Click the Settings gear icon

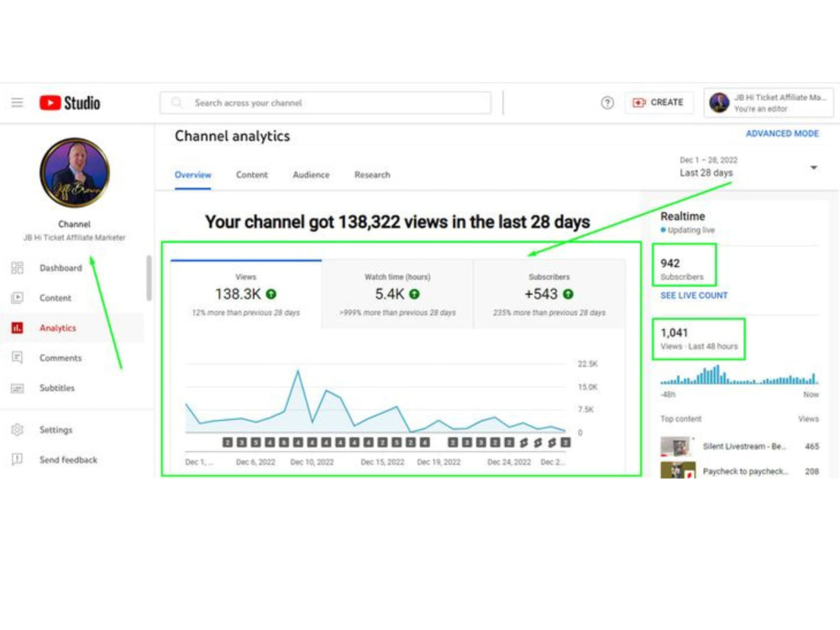17,429
